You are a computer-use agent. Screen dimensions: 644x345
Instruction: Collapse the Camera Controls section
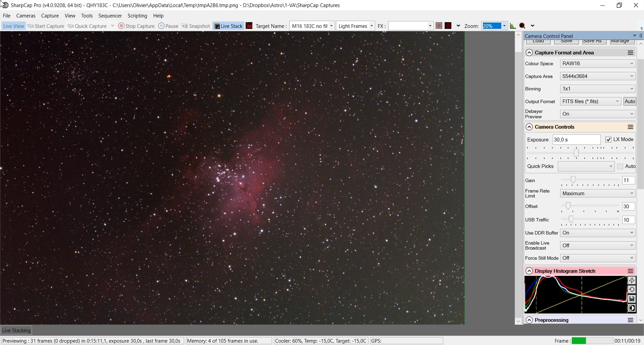[529, 127]
